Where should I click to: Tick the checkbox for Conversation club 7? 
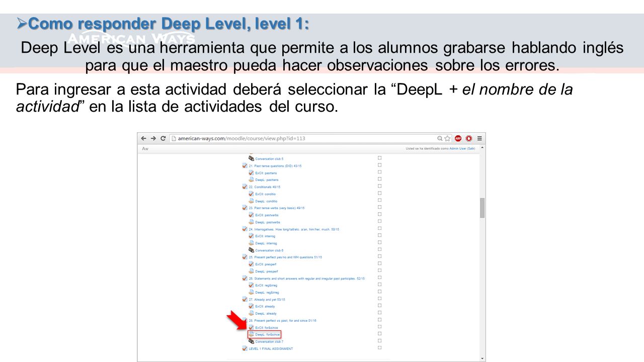379,340
